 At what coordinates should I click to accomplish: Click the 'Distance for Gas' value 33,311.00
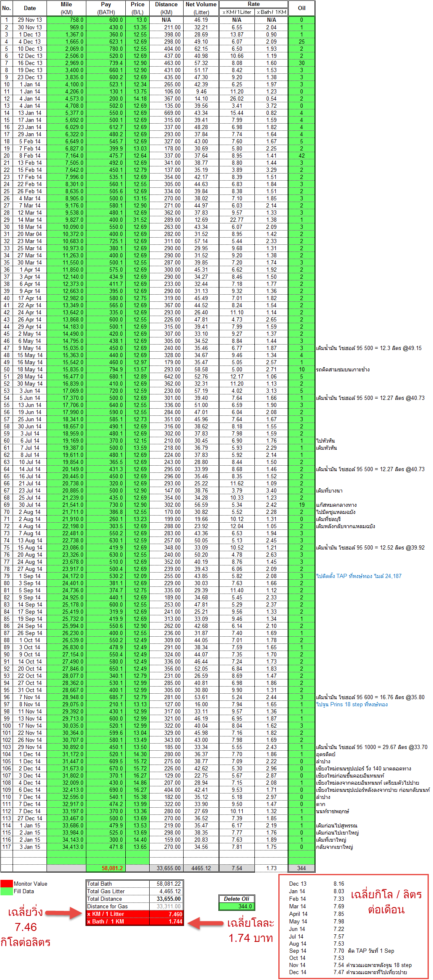pos(166,906)
